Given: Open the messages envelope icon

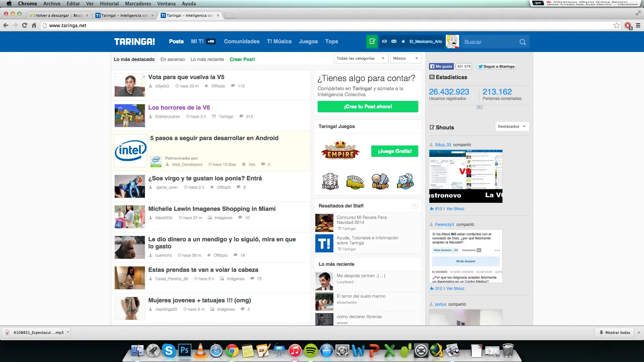Looking at the screenshot, I should pos(394,42).
